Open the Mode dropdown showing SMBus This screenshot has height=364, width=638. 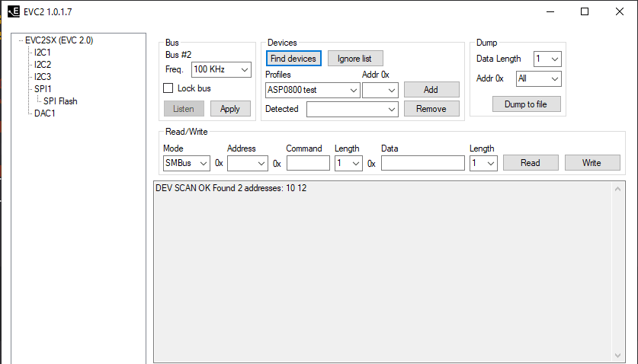pos(186,164)
